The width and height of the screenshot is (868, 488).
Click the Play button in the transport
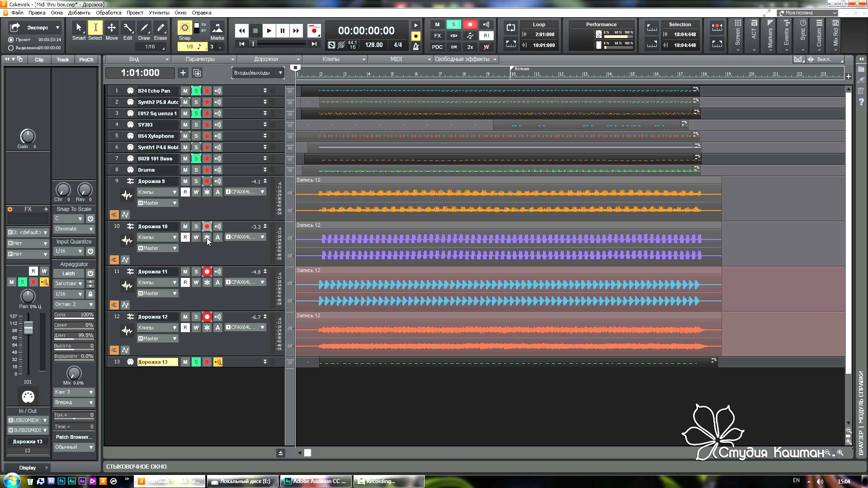click(x=269, y=30)
